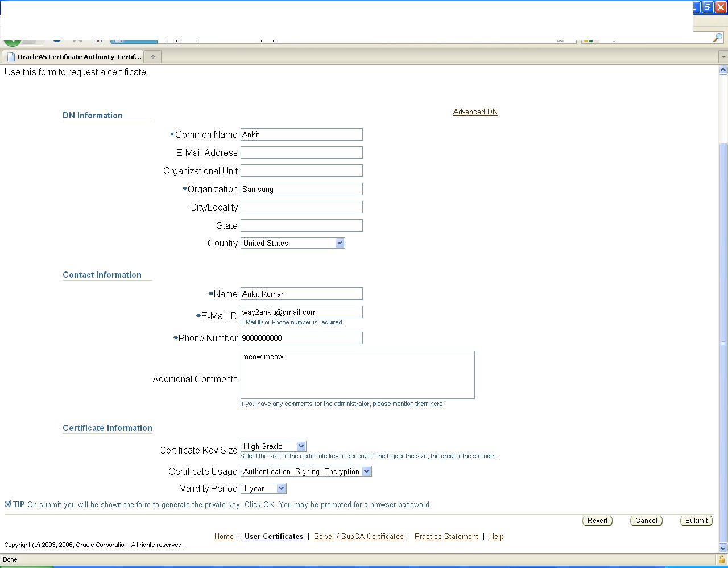Screen dimensions: 728x568
Task: Open the Certificate Usage dropdown
Action: [306, 471]
